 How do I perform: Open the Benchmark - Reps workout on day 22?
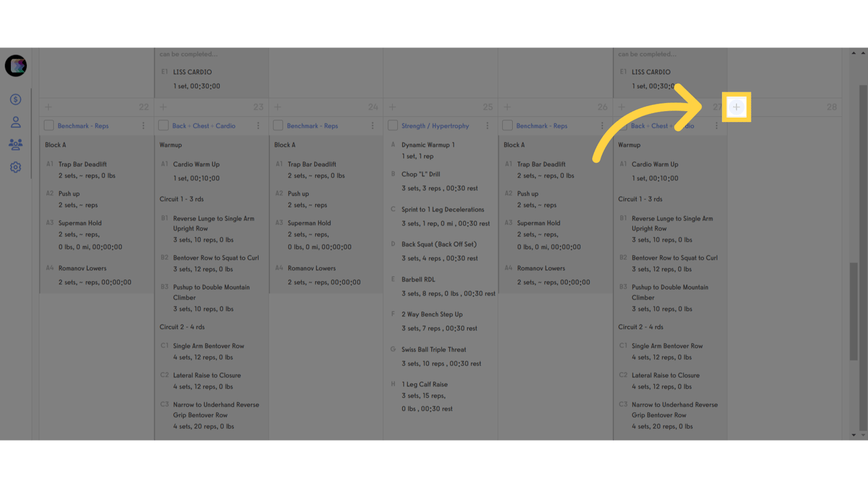83,126
